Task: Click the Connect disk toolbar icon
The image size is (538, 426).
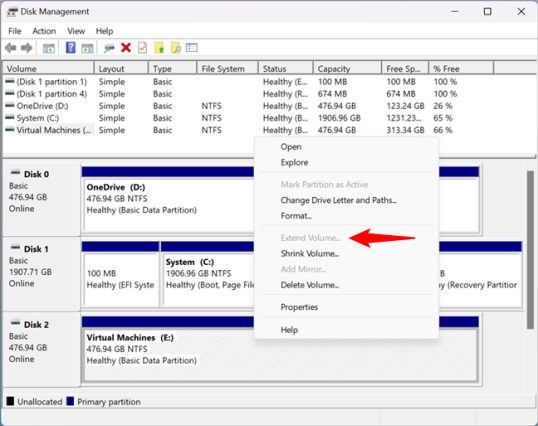Action: point(109,48)
